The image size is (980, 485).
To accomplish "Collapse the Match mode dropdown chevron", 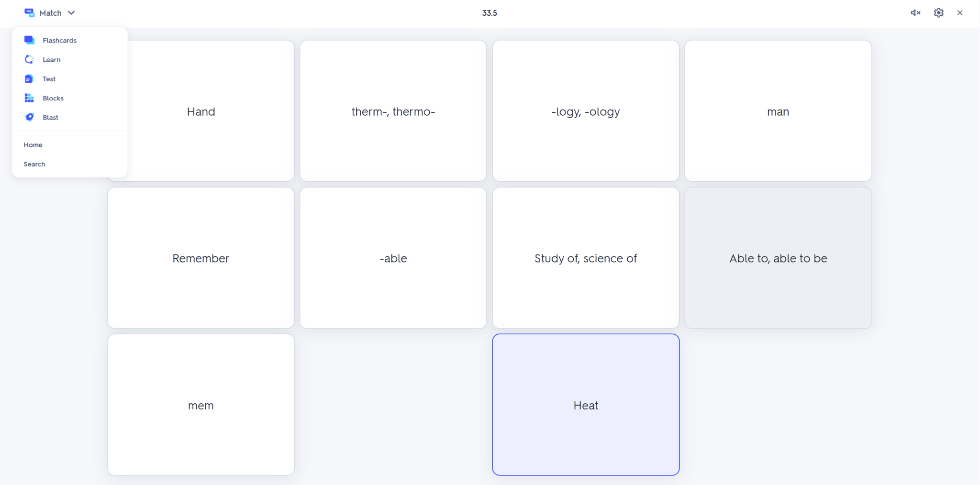I will (71, 13).
